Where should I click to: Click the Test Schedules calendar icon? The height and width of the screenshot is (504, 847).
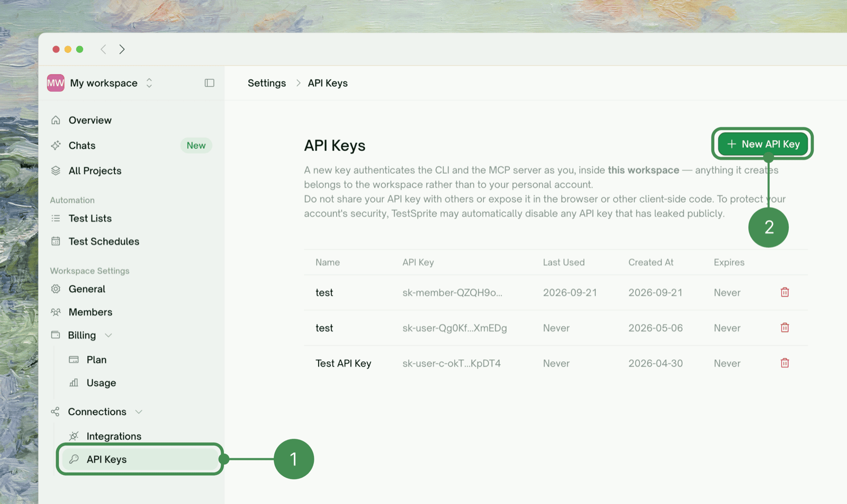coord(56,241)
